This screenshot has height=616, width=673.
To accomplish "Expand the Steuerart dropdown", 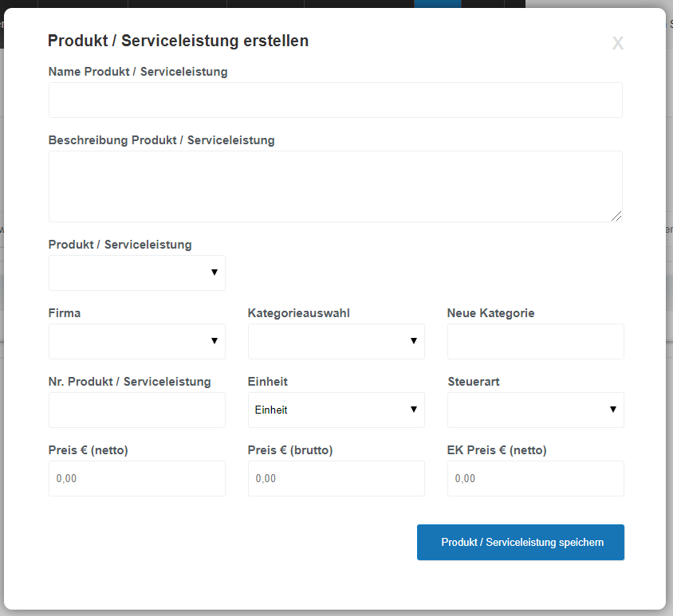I will point(536,410).
